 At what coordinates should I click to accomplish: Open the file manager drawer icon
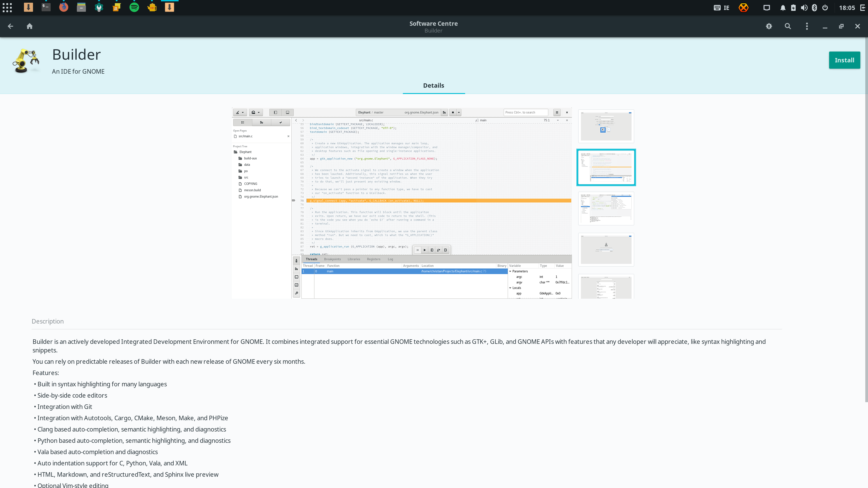81,7
